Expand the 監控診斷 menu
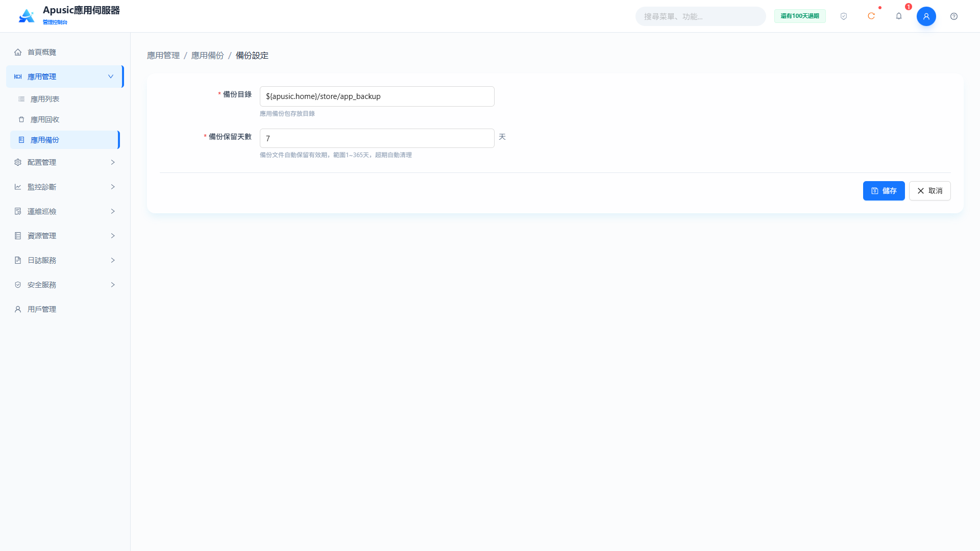Image resolution: width=980 pixels, height=551 pixels. pos(65,187)
